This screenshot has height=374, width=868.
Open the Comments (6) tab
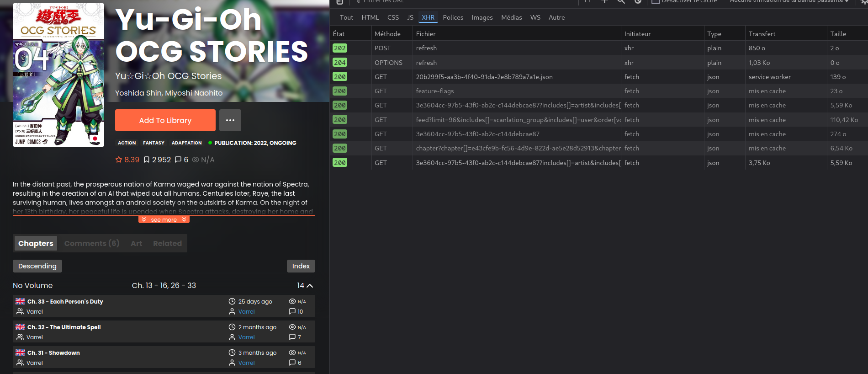point(92,243)
